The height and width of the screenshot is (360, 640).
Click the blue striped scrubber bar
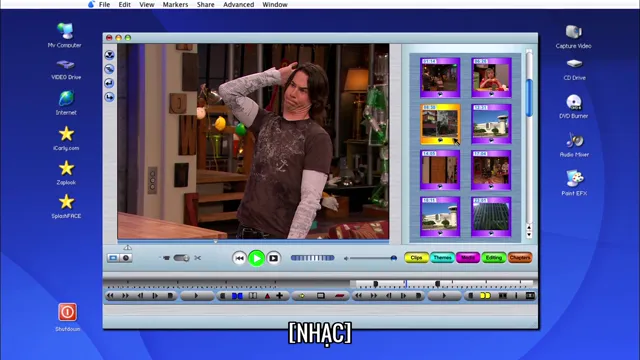pos(313,258)
